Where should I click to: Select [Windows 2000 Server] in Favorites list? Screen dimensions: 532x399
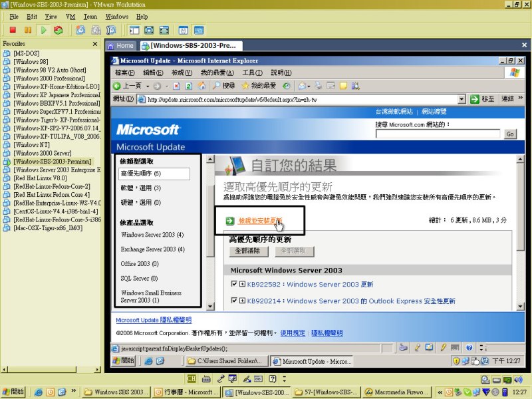(x=42, y=153)
